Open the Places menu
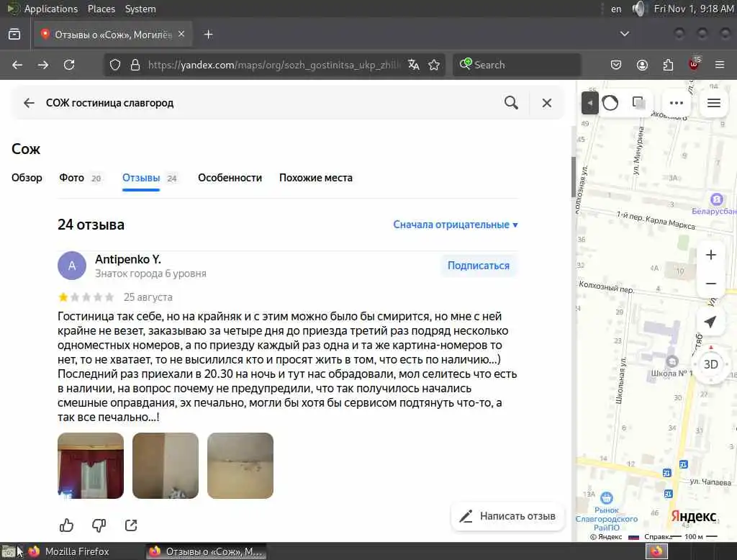Screen dimensions: 737x560 101,9
